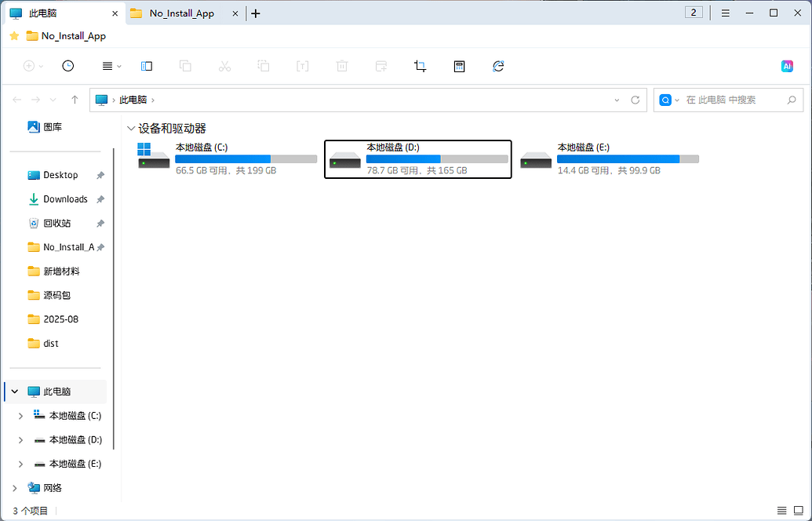Expand 本地磁盘 (C:) in navigation tree
Image resolution: width=812 pixels, height=521 pixels.
(20, 416)
